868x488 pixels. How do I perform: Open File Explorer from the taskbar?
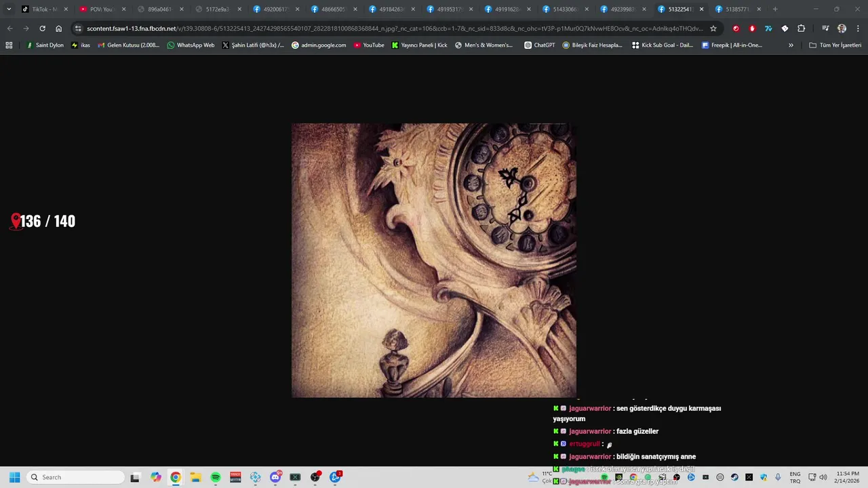195,477
